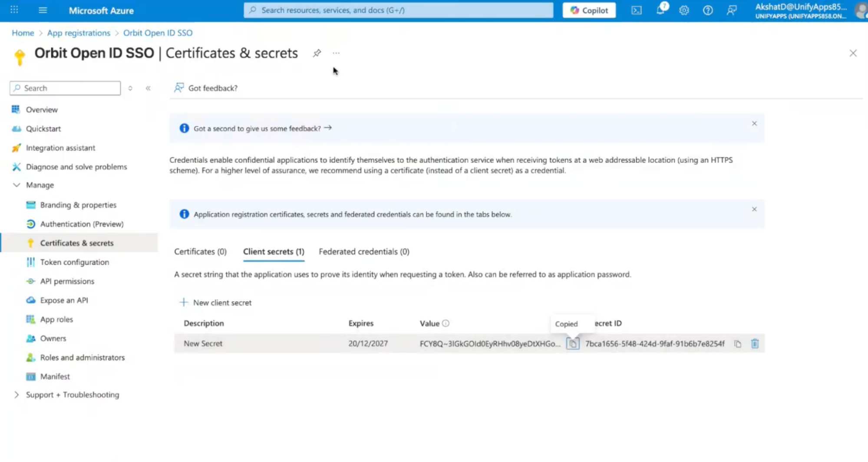Viewport: 868px width, 462px height.
Task: Select the New Secret description cell
Action: point(203,343)
